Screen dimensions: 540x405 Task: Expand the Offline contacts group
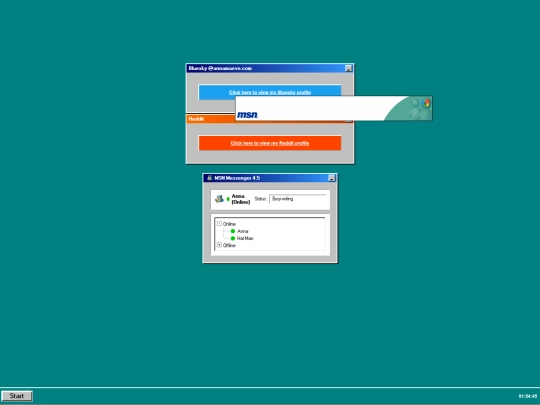pos(219,245)
